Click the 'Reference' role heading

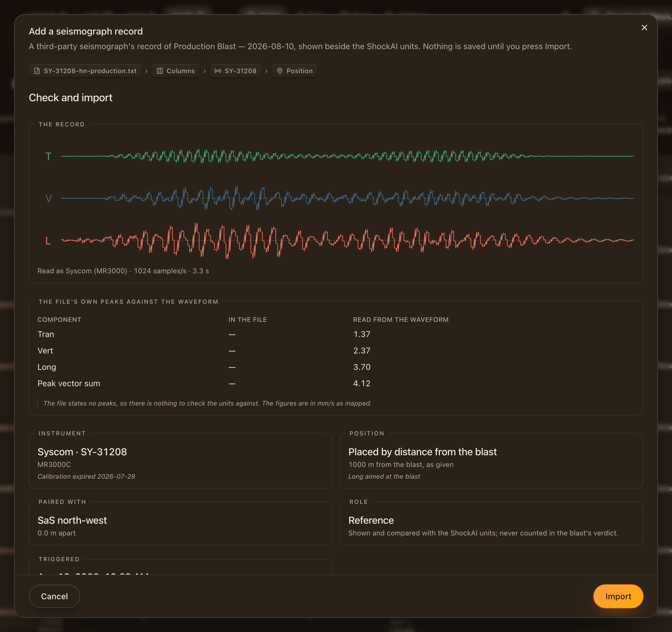click(371, 520)
